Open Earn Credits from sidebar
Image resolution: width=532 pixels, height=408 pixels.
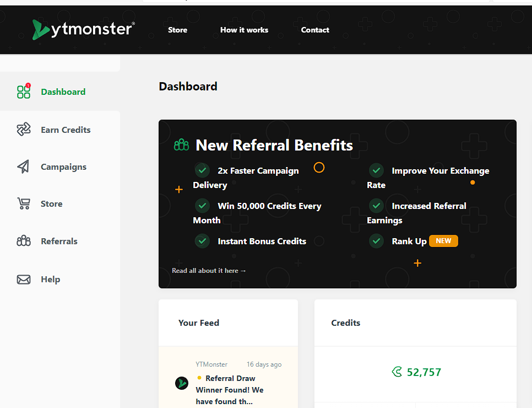66,130
